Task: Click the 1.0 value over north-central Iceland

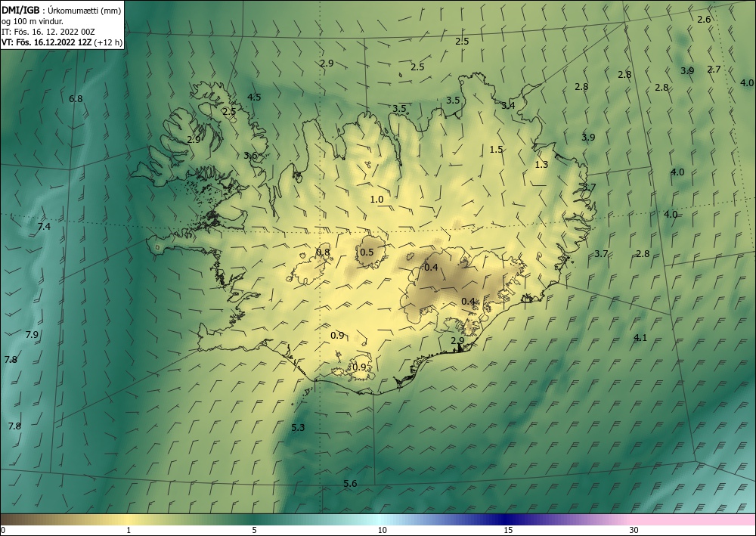Action: 376,200
